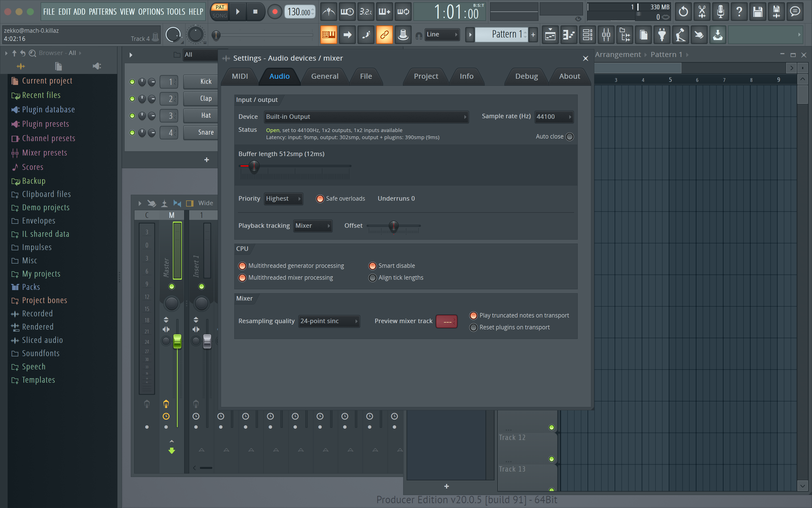Switch to the General settings tab
The width and height of the screenshot is (812, 508).
(325, 76)
